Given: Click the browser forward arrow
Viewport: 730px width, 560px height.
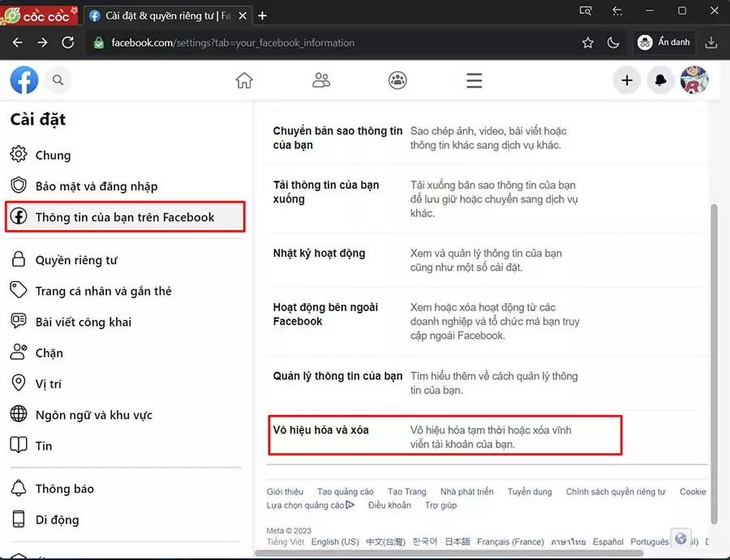Looking at the screenshot, I should [42, 42].
